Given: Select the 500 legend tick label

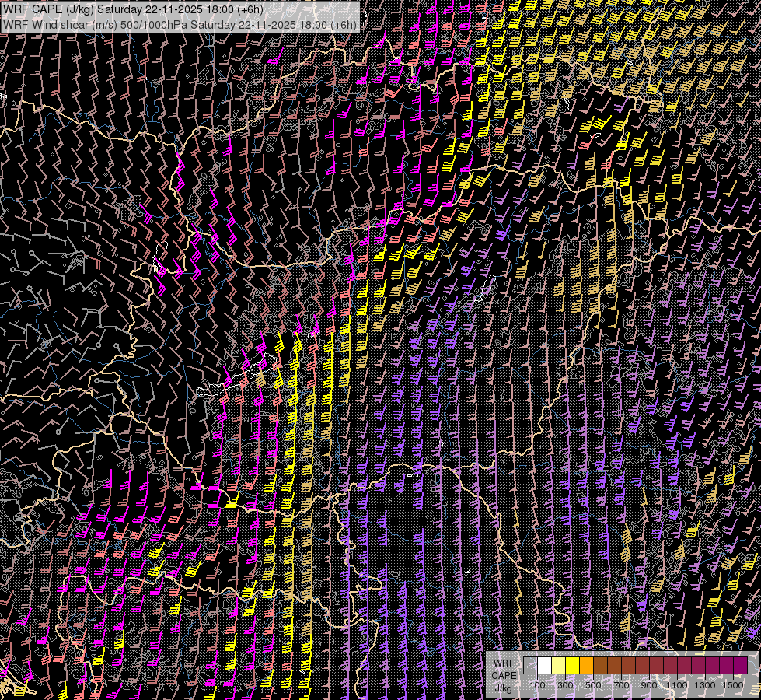Looking at the screenshot, I should tap(593, 684).
